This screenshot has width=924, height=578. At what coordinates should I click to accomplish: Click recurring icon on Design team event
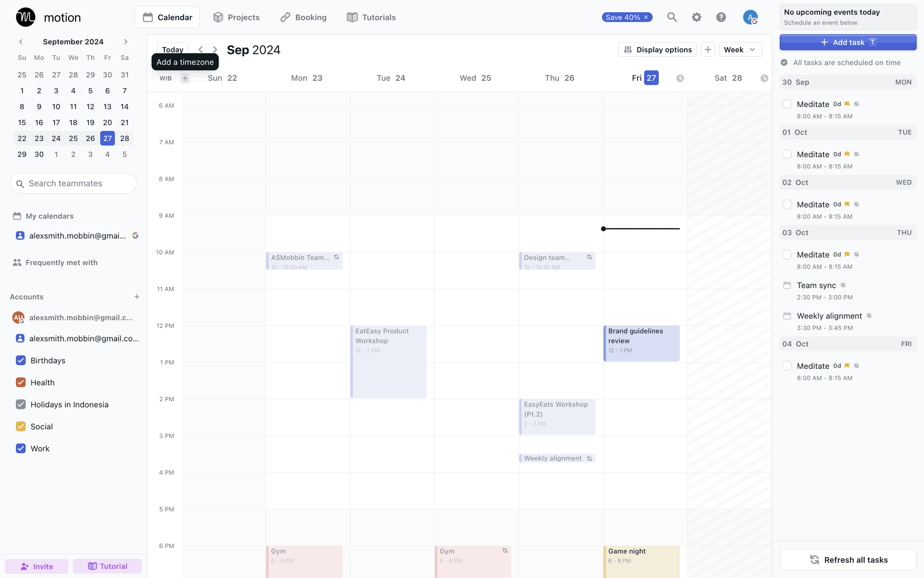(x=589, y=257)
